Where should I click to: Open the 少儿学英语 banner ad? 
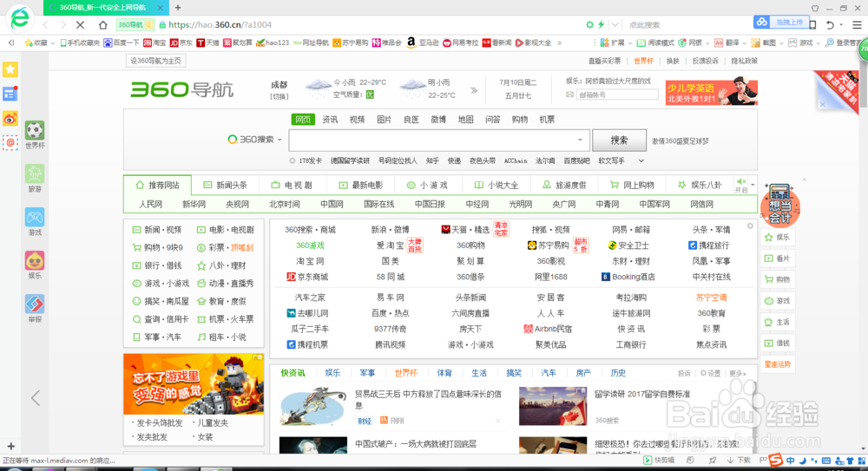tap(712, 93)
